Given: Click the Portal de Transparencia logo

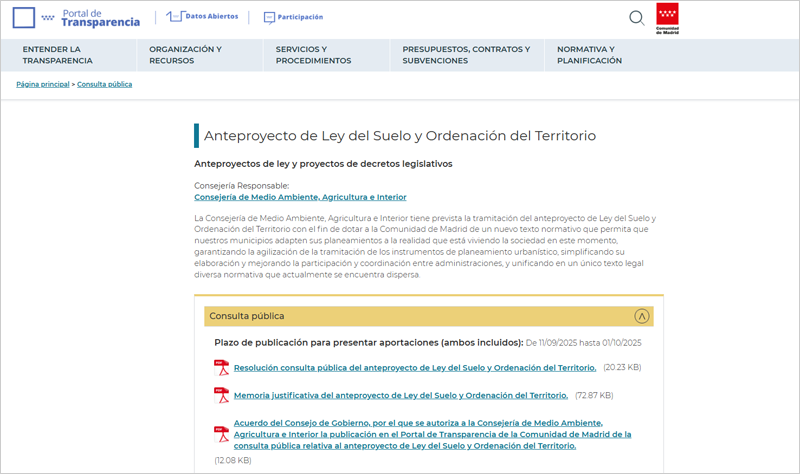Looking at the screenshot, I should click(76, 17).
